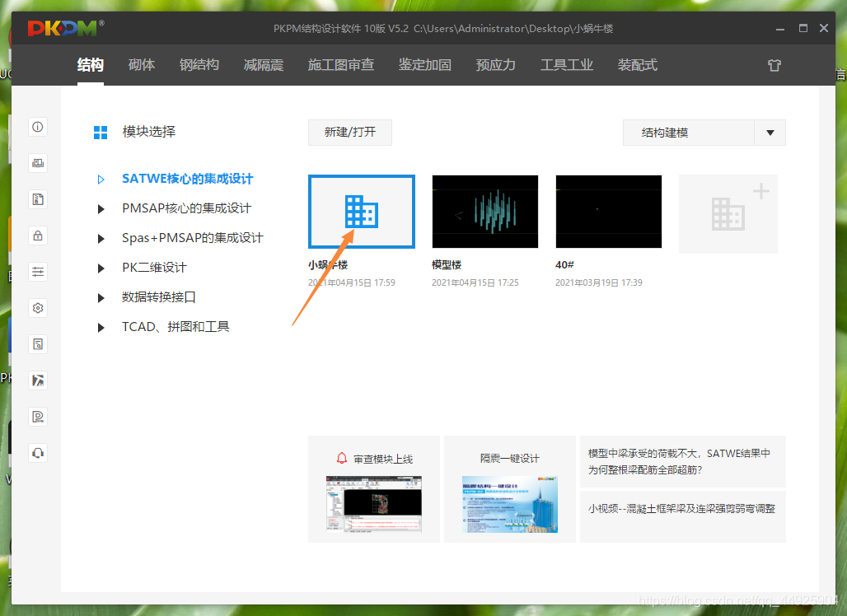Select SATWE核心的集成设计 module
This screenshot has height=616, width=847.
(x=187, y=179)
